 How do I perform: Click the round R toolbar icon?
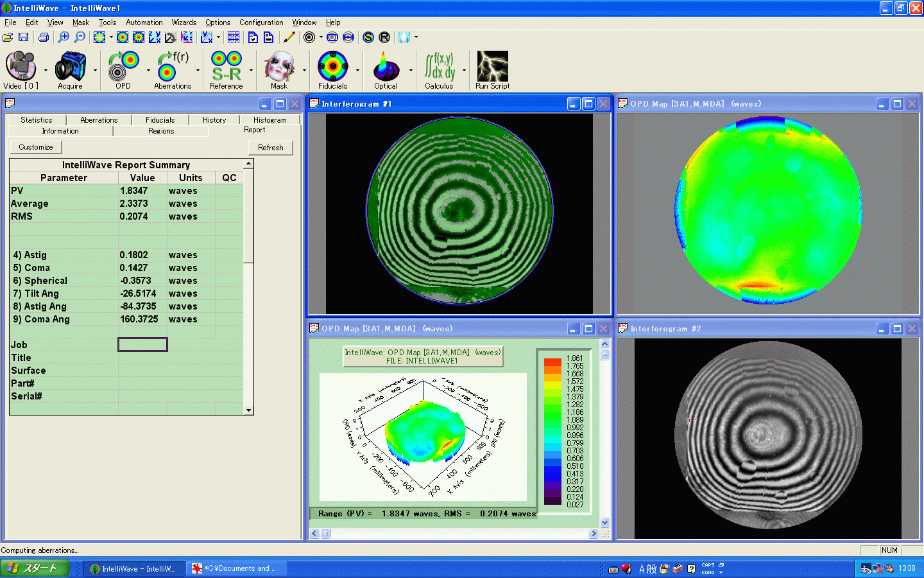[384, 37]
